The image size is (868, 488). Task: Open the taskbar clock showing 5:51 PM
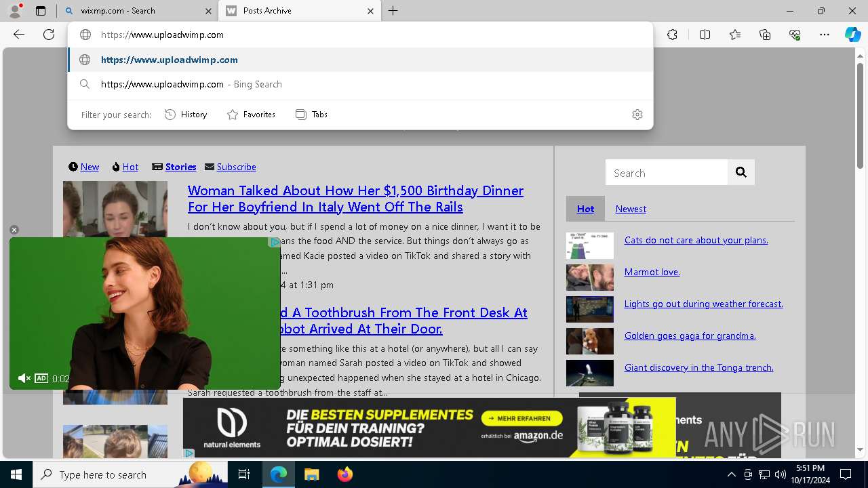coord(810,474)
